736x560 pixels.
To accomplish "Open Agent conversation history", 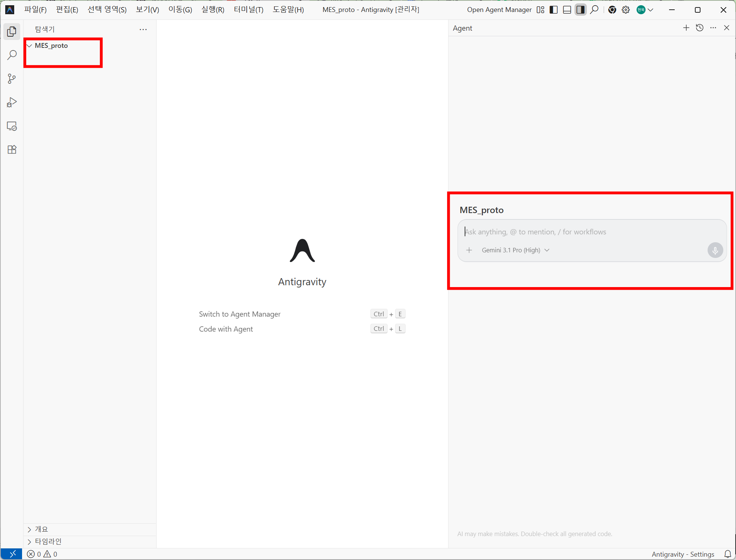I will click(700, 28).
